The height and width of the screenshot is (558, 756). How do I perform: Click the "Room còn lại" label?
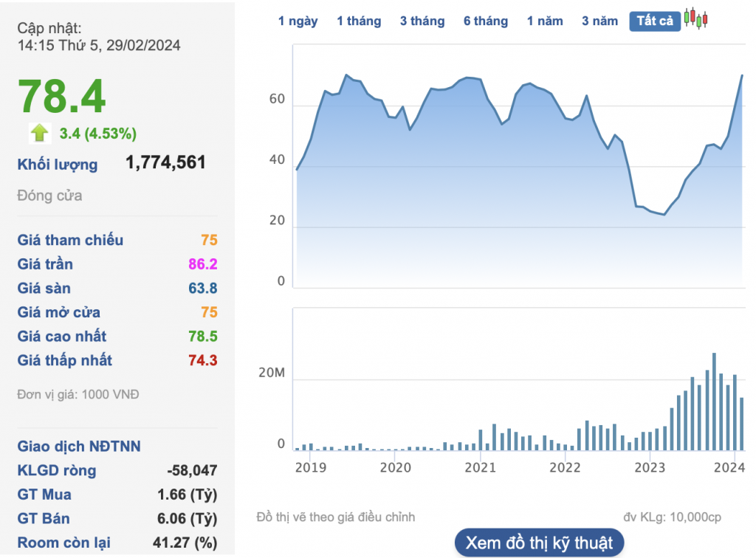[64, 542]
